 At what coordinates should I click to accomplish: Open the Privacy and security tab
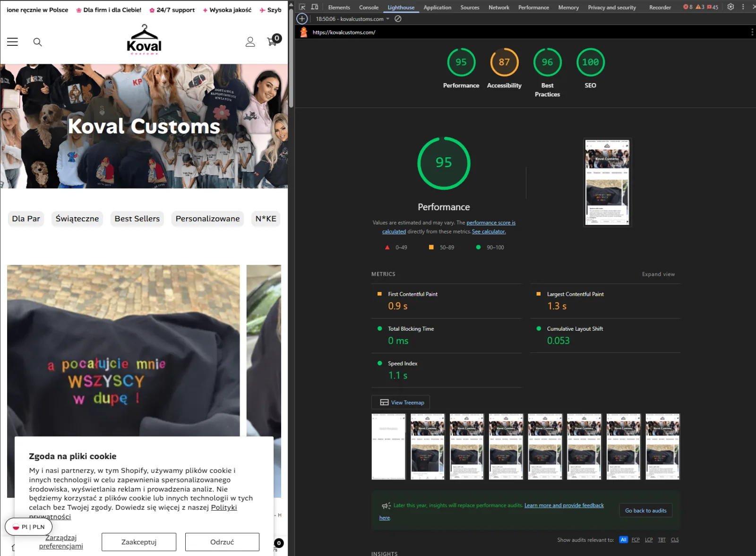612,7
